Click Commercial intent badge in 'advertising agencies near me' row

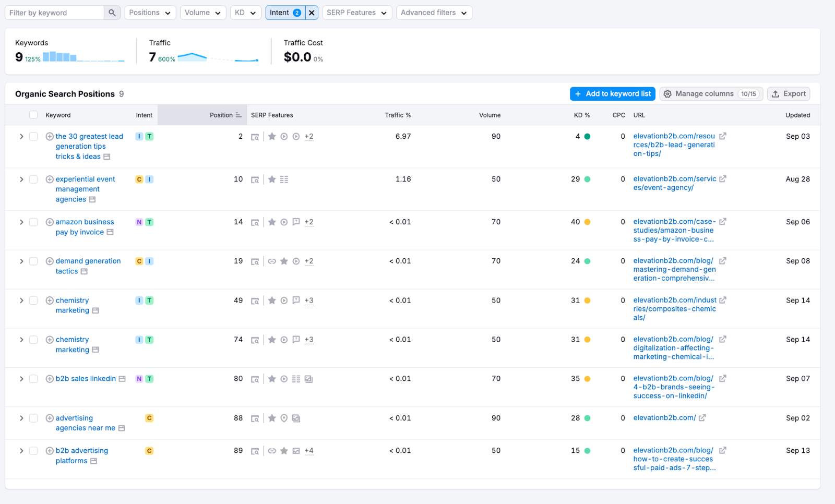pyautogui.click(x=149, y=418)
